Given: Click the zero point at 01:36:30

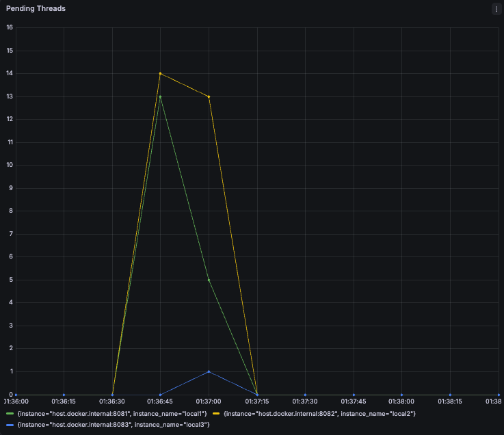Looking at the screenshot, I should [x=112, y=395].
